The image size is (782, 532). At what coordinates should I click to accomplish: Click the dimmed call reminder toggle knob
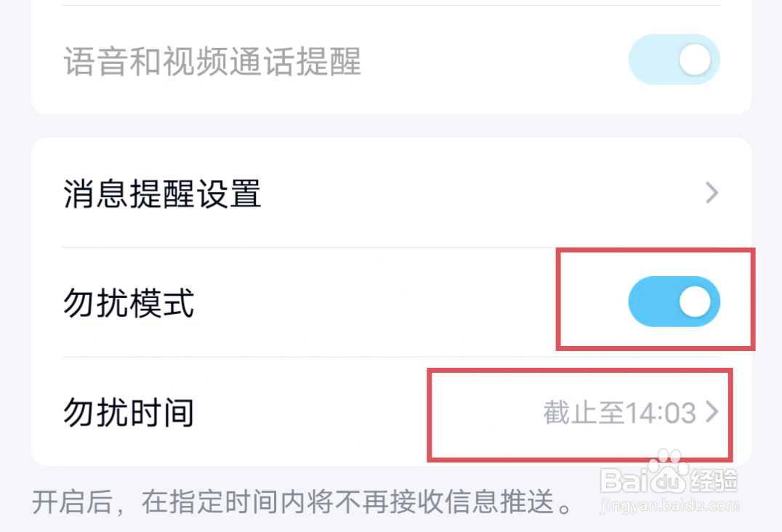click(695, 59)
